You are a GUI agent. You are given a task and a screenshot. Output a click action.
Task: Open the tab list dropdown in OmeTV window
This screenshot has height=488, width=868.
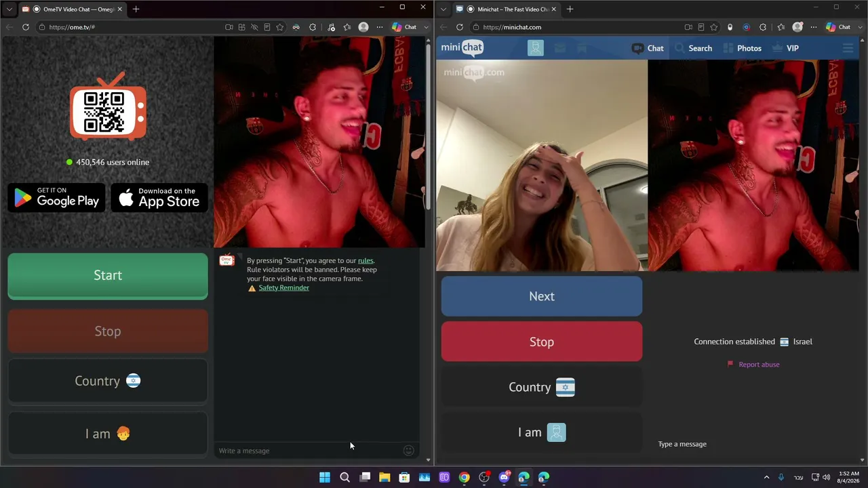[9, 9]
